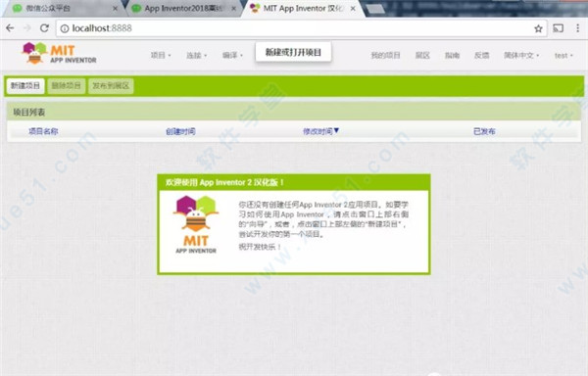Image resolution: width=588 pixels, height=376 pixels.
Task: Click the 删除项目 button
Action: click(67, 86)
